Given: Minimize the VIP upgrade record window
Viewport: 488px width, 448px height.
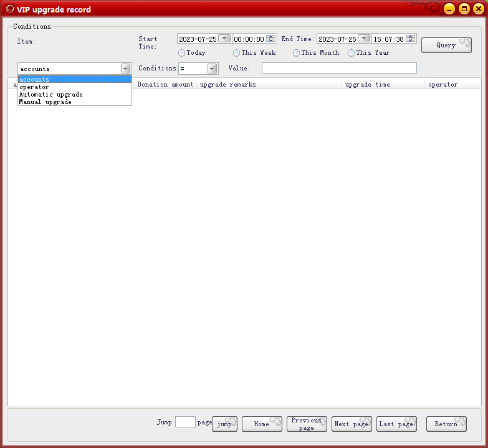Looking at the screenshot, I should tap(449, 9).
